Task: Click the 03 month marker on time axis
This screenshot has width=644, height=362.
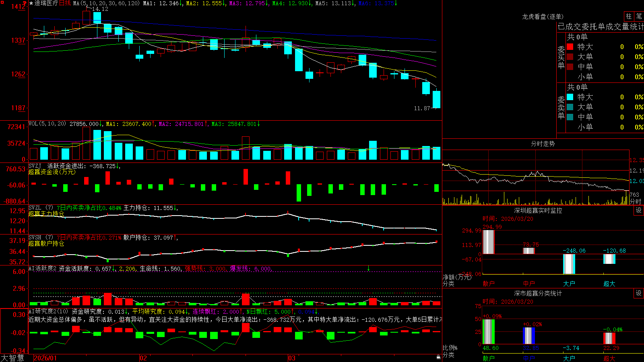Action: coord(292,358)
